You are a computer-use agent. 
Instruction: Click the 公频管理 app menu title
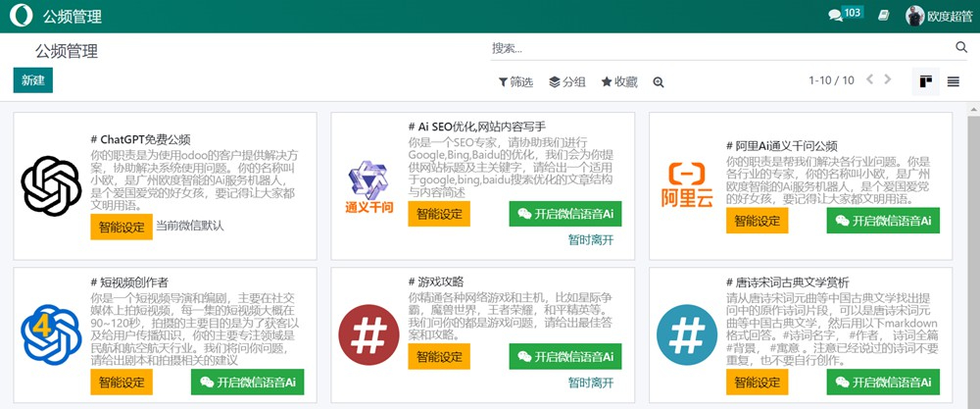[x=72, y=17]
